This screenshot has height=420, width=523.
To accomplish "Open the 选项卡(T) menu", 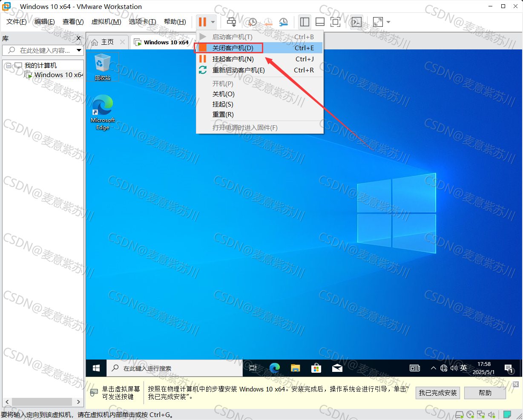I will [x=142, y=22].
